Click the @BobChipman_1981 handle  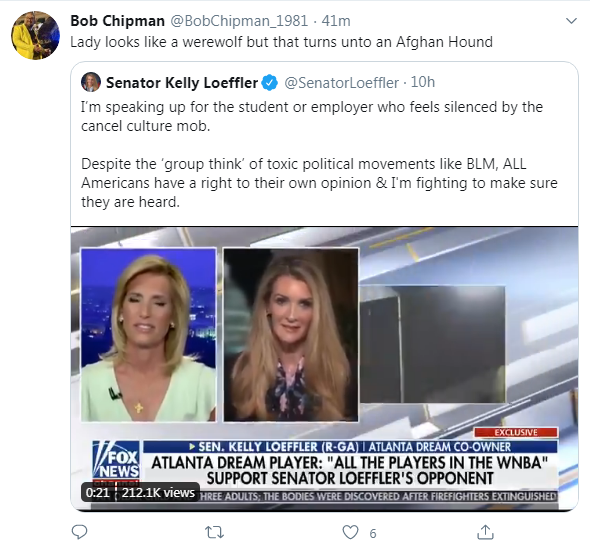(239, 21)
